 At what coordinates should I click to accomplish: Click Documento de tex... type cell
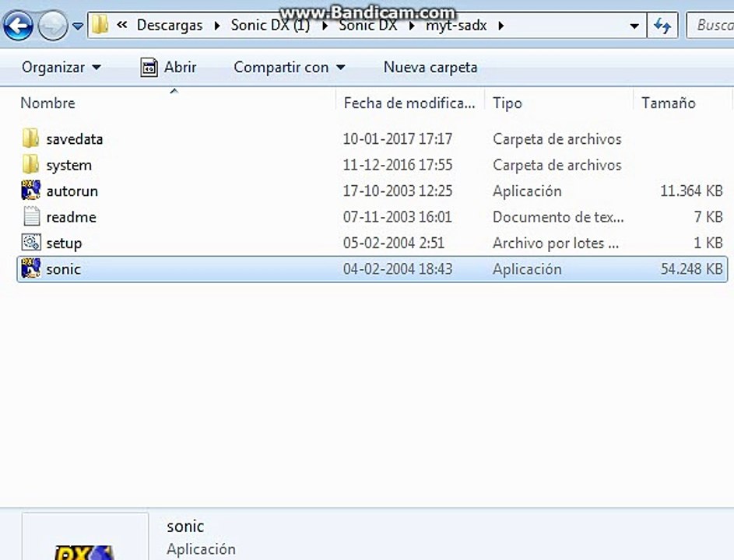(558, 217)
